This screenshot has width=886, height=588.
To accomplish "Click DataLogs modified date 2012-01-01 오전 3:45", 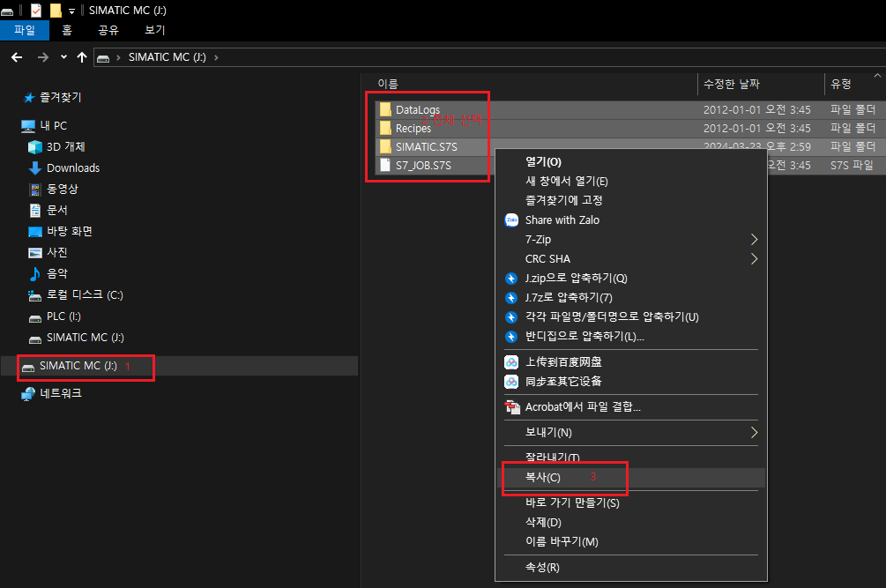I will (x=756, y=109).
